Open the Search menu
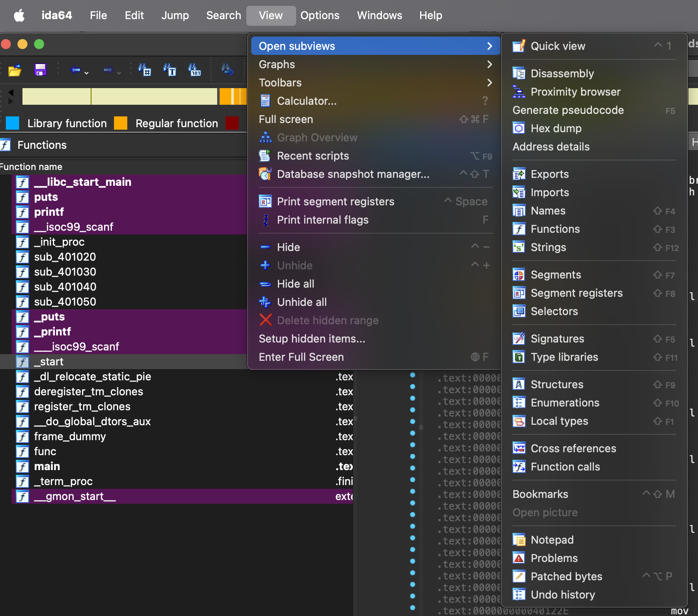The width and height of the screenshot is (698, 616). 224,15
